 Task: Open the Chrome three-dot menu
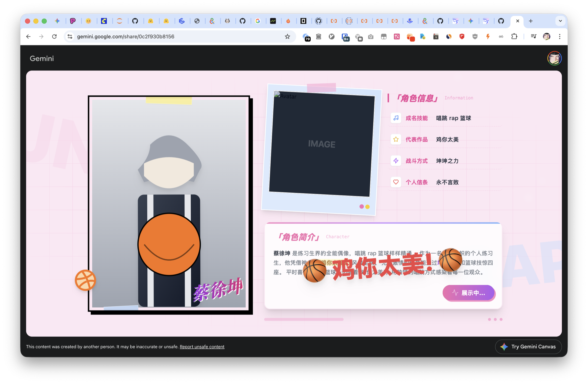(560, 37)
